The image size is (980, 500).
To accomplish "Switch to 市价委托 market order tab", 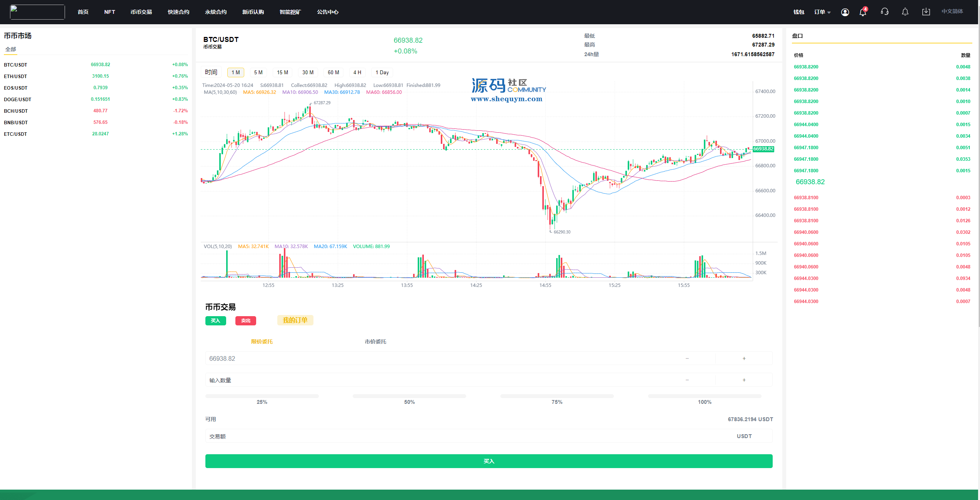I will (375, 342).
